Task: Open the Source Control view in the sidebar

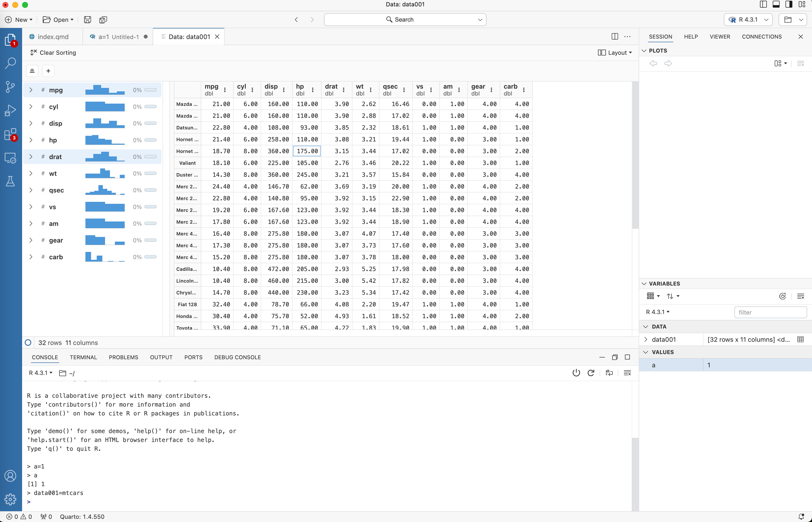Action: click(11, 87)
